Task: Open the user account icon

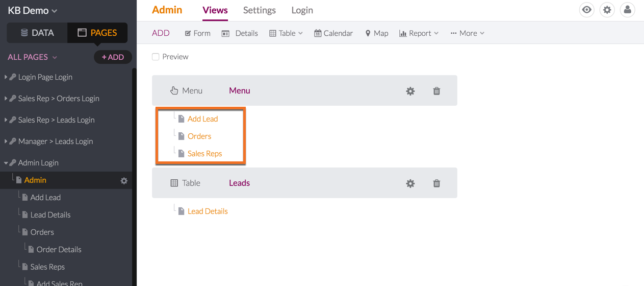Action: [x=628, y=10]
